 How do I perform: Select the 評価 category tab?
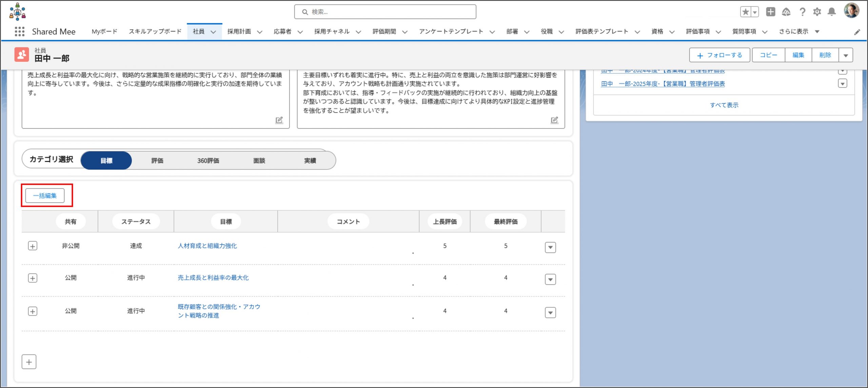[157, 160]
